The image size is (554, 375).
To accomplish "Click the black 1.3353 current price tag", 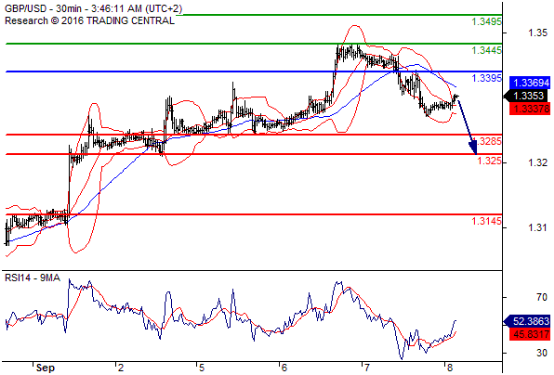I will tap(527, 96).
